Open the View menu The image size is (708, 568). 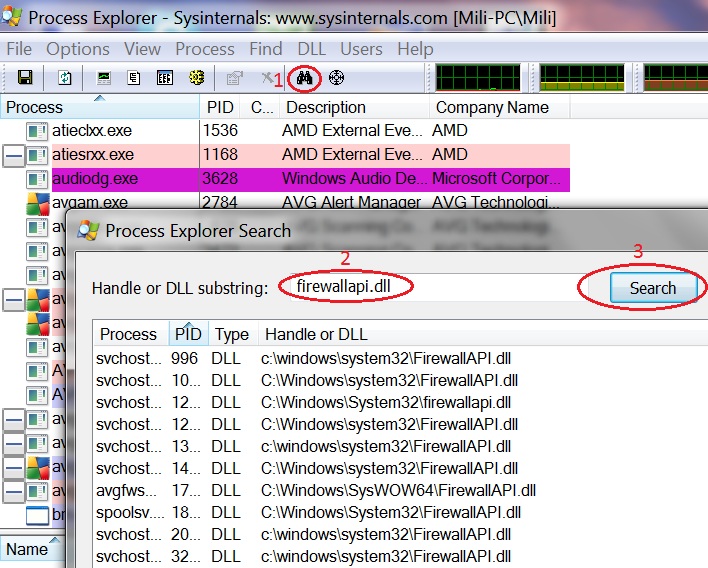point(142,49)
